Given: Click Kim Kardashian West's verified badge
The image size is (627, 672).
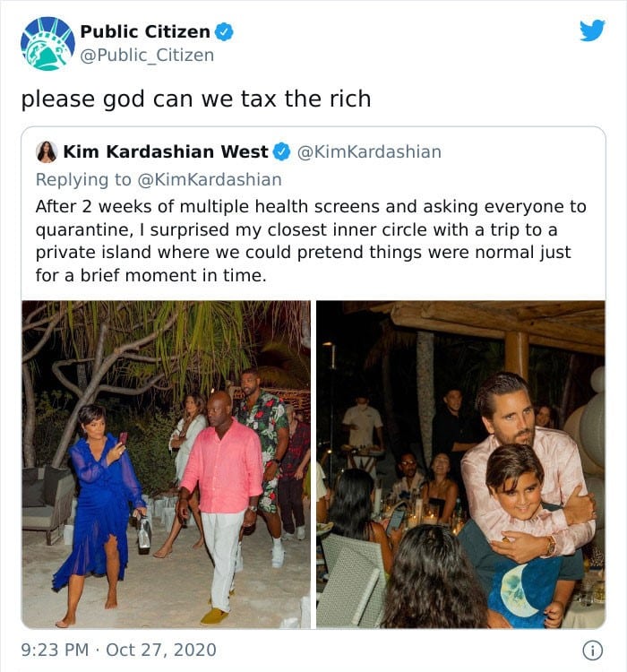Looking at the screenshot, I should tap(281, 151).
